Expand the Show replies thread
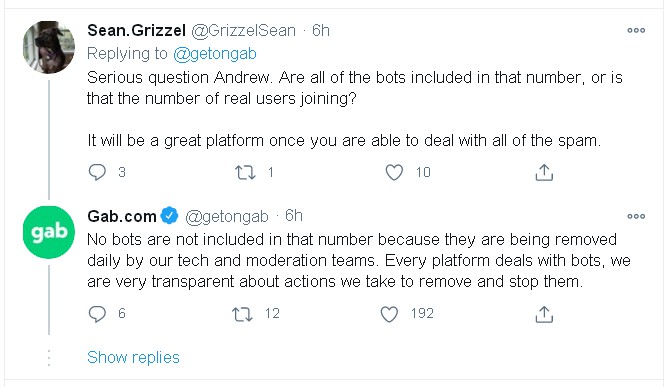The image size is (668, 387). coord(133,357)
